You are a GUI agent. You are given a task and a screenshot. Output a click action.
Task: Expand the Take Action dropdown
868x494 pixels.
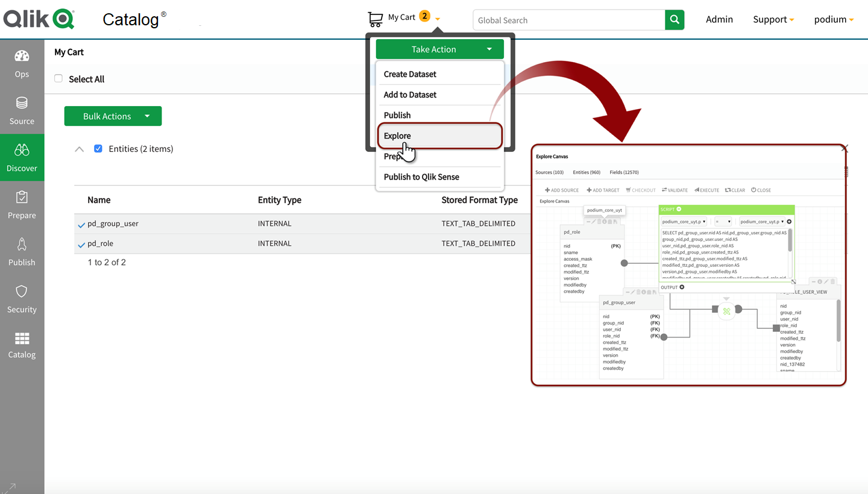click(439, 49)
